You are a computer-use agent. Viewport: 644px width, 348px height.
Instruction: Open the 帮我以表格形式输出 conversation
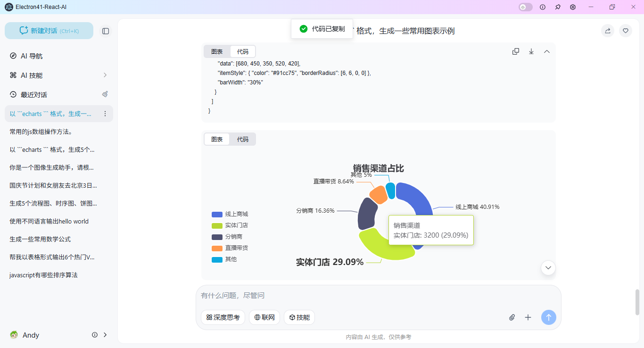[x=59, y=257]
